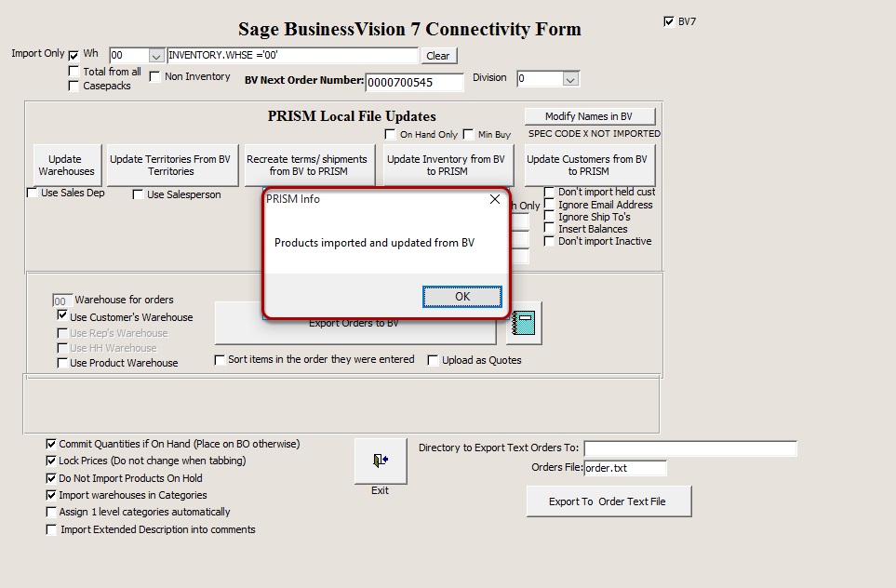Viewport: 896px width, 588px height.
Task: Close the PRISM Info dialog with X
Action: point(495,199)
